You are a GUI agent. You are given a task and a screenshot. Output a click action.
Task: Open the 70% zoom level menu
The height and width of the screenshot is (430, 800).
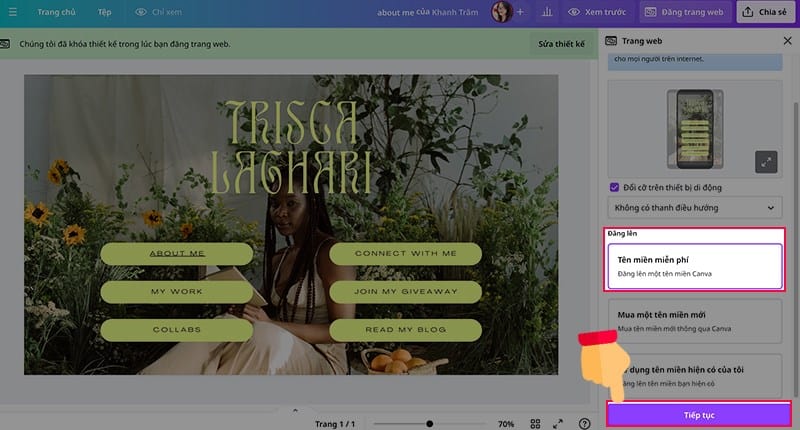(505, 423)
